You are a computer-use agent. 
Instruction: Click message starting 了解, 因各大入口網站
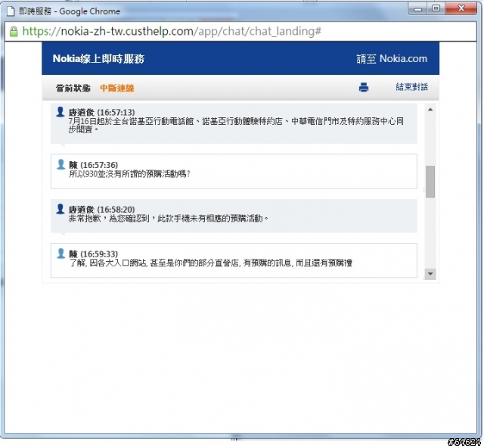210,263
